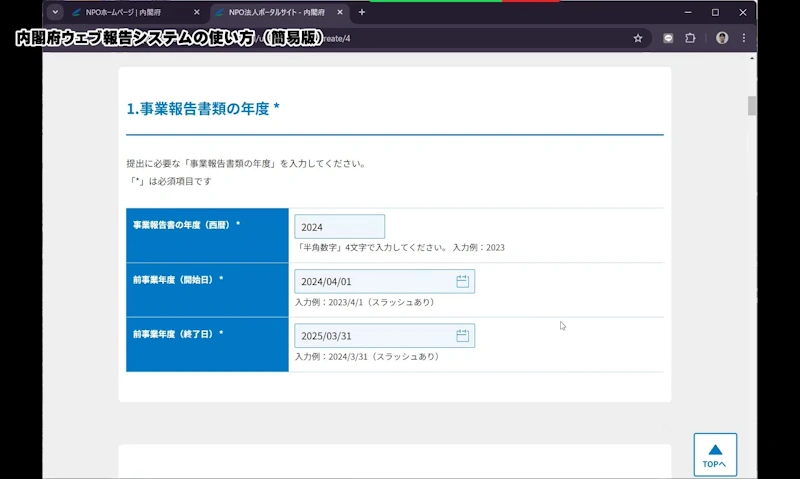Open Chrome's three-dot menu

point(745,38)
